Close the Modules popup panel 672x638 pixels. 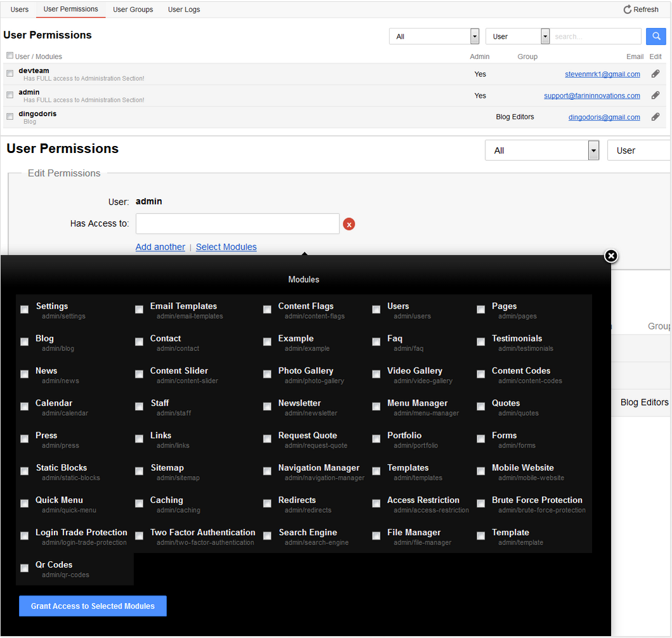[610, 256]
